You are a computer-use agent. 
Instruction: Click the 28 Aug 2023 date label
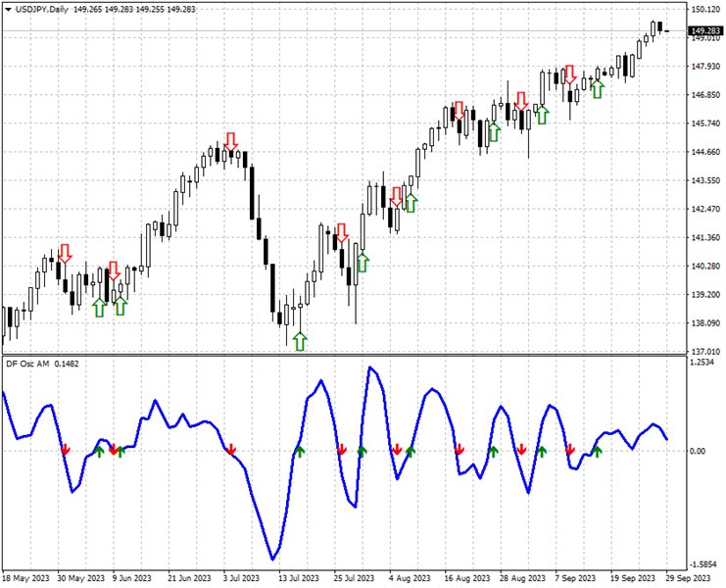point(523,578)
